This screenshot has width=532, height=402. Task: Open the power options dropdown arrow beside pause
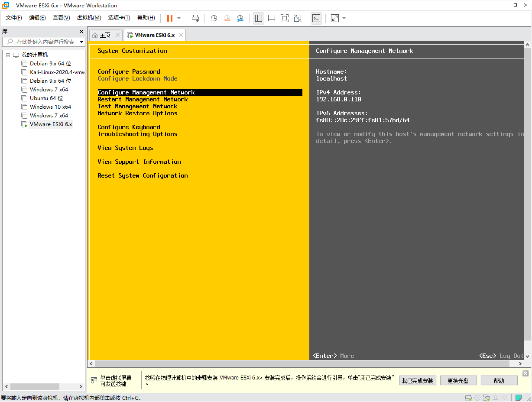pyautogui.click(x=179, y=18)
